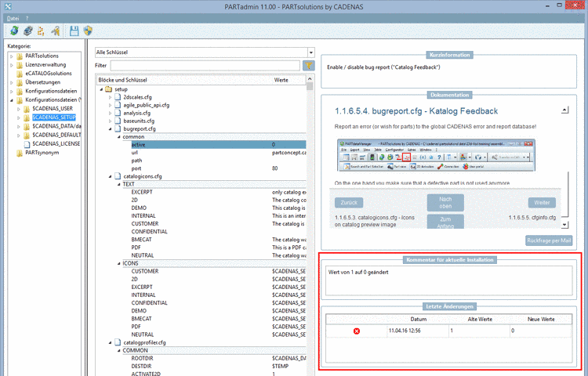
Task: Expand the Übersetzungen category node
Action: pyautogui.click(x=12, y=82)
